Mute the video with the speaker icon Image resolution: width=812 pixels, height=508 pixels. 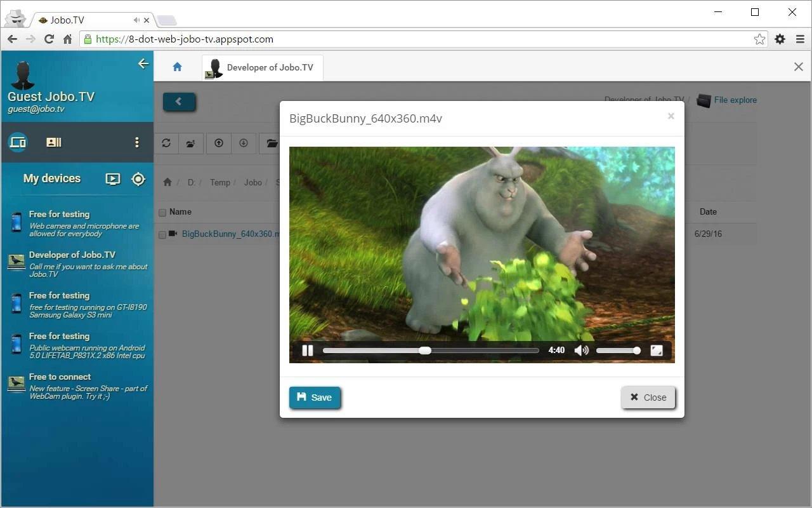pyautogui.click(x=581, y=350)
